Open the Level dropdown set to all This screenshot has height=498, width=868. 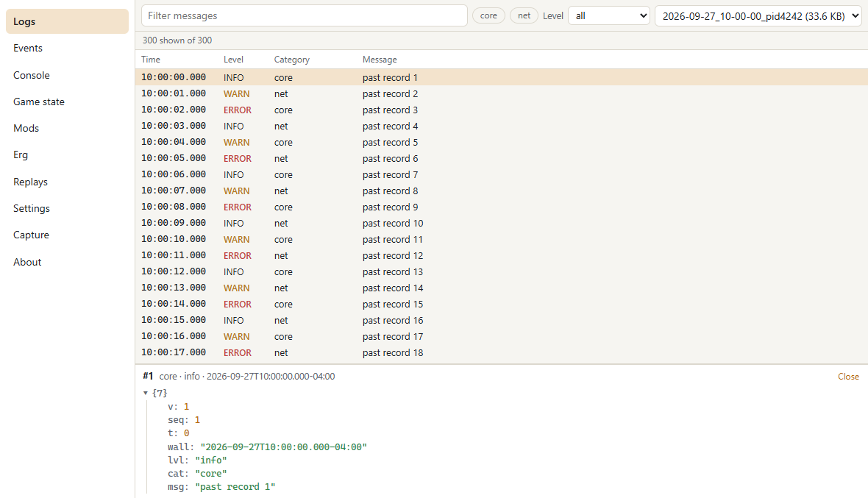click(609, 15)
